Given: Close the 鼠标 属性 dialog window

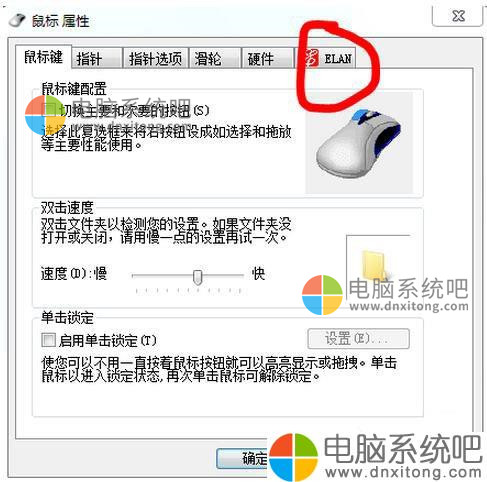Looking at the screenshot, I should pyautogui.click(x=458, y=16).
